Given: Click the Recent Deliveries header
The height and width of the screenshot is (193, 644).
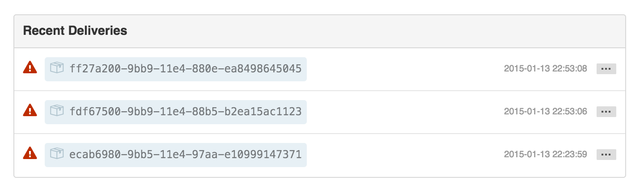Looking at the screenshot, I should point(75,31).
